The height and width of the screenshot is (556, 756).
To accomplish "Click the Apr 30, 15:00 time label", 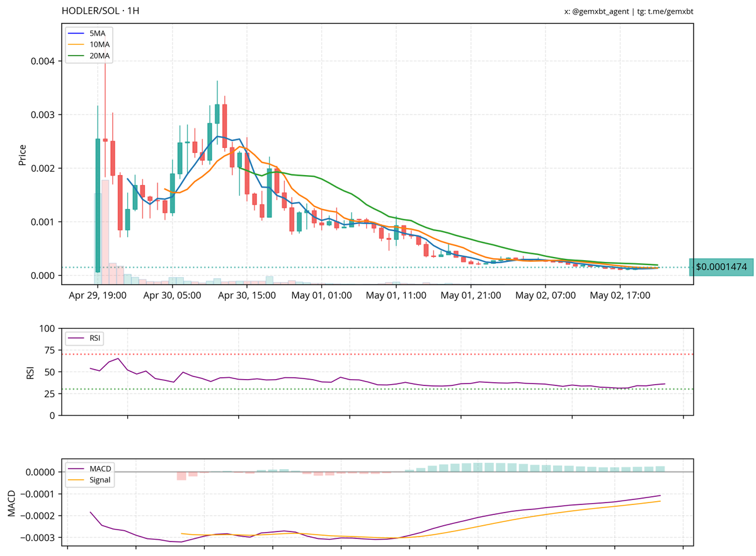I will click(246, 294).
